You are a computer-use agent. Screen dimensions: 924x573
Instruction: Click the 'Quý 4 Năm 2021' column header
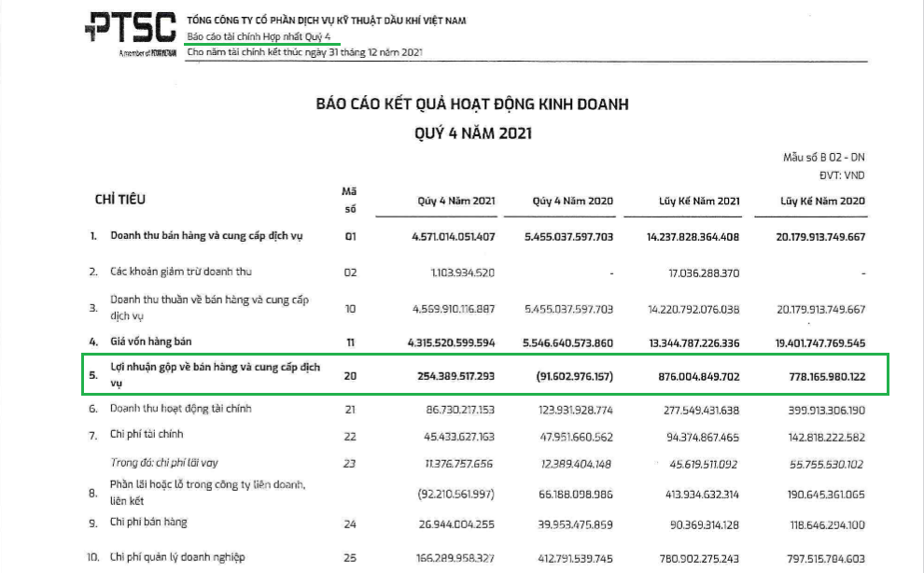[456, 201]
